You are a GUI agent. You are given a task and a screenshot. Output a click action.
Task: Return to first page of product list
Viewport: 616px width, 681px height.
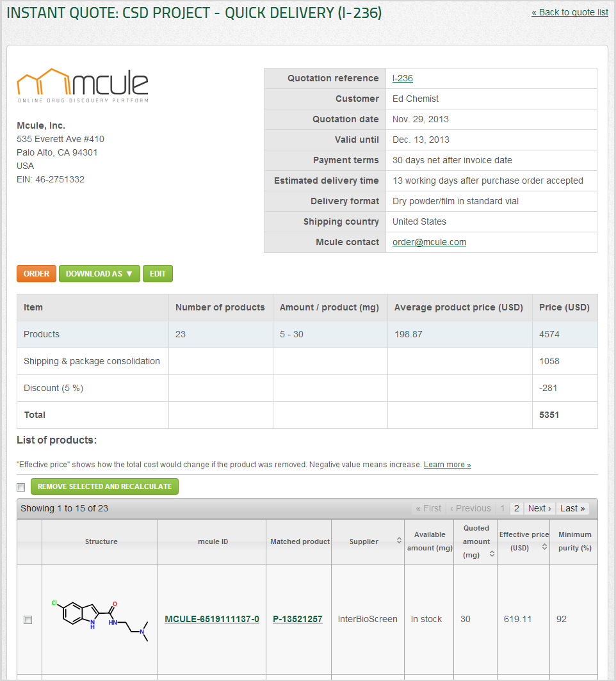(x=428, y=508)
